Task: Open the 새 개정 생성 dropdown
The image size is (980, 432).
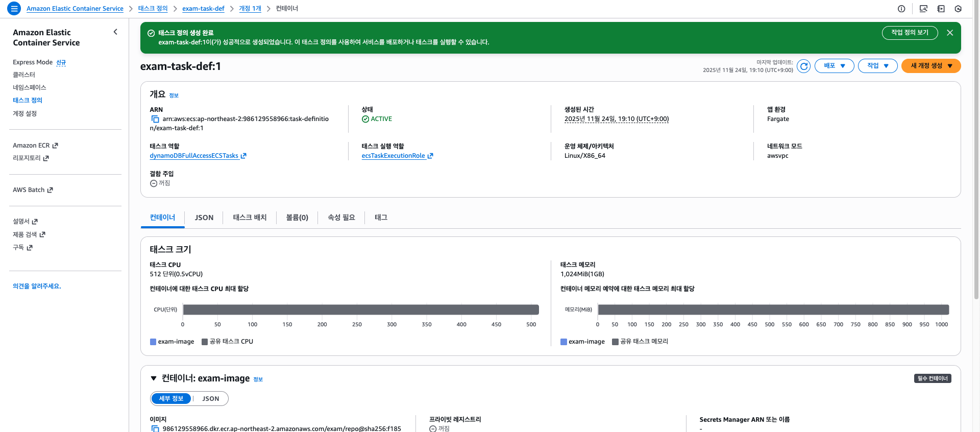Action: tap(931, 66)
